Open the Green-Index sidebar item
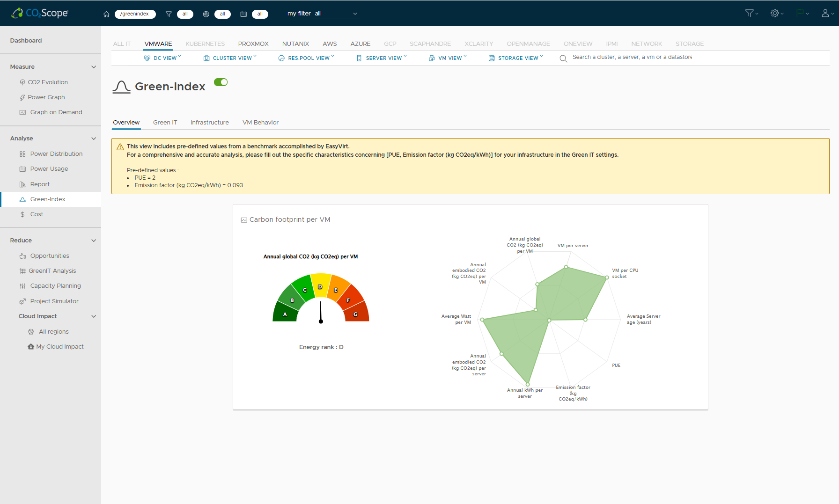Image resolution: width=839 pixels, height=504 pixels. [51, 199]
